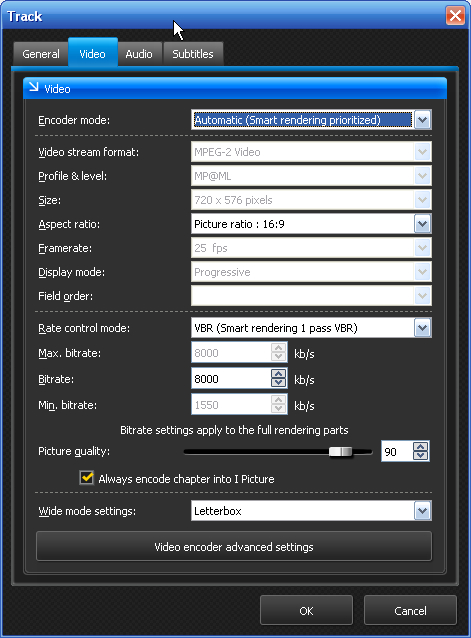This screenshot has width=471, height=638.
Task: Toggle Always encode chapter into I Picture
Action: (x=87, y=478)
